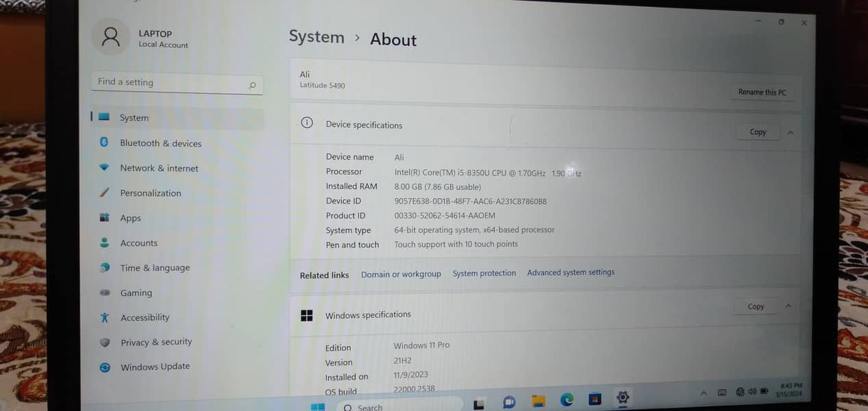Collapse the Windows specifications section
Image resolution: width=868 pixels, height=411 pixels.
[788, 306]
